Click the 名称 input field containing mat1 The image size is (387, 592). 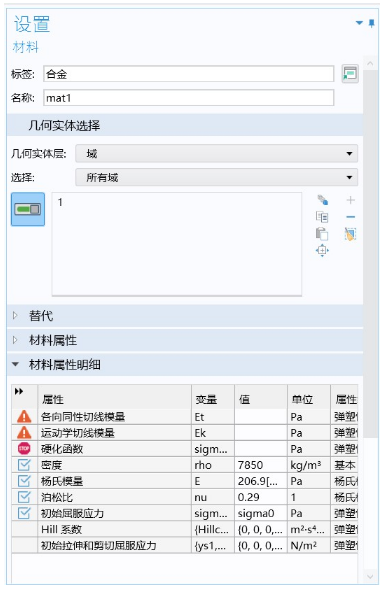(188, 98)
